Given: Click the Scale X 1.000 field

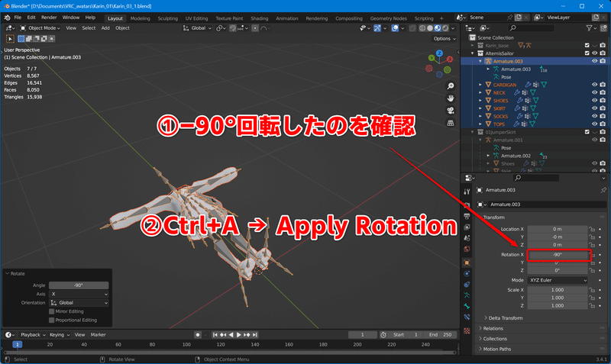Looking at the screenshot, I should (558, 290).
